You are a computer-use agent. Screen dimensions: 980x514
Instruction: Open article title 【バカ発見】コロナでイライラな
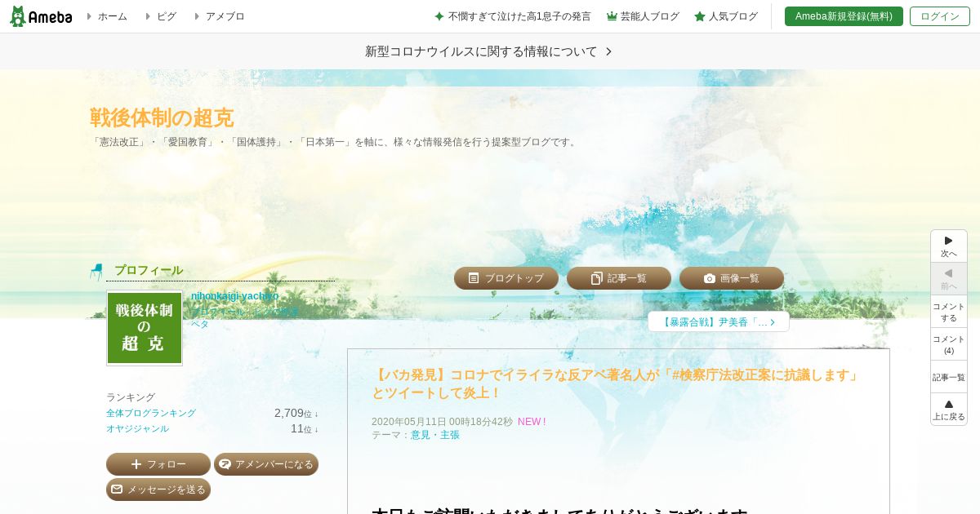[617, 383]
